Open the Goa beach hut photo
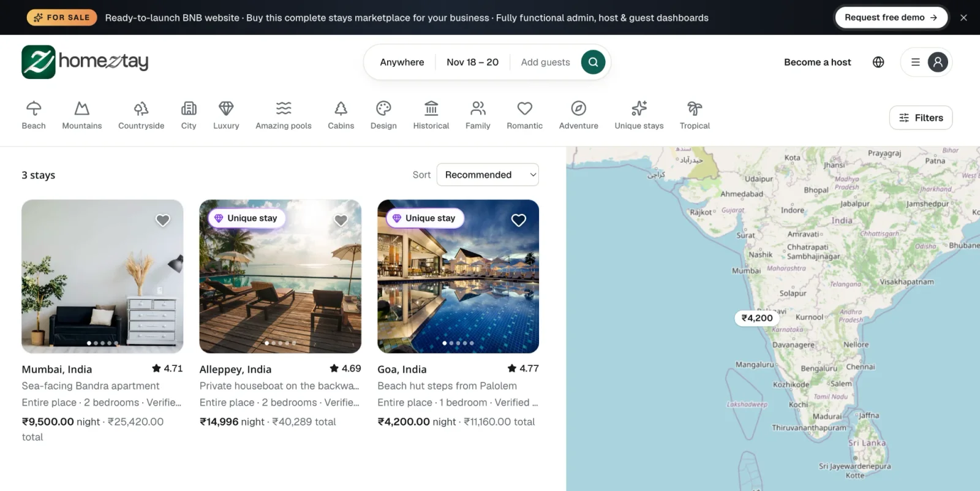The image size is (980, 491). click(458, 276)
